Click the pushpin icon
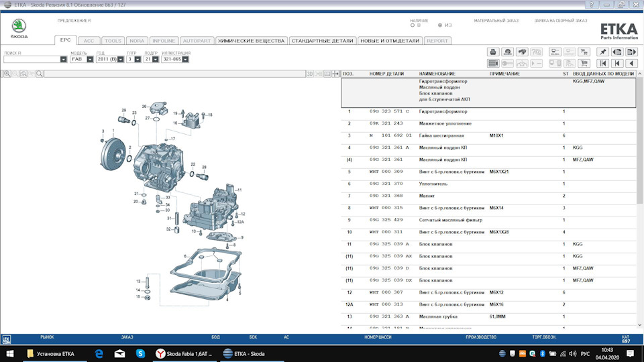 coord(602,52)
